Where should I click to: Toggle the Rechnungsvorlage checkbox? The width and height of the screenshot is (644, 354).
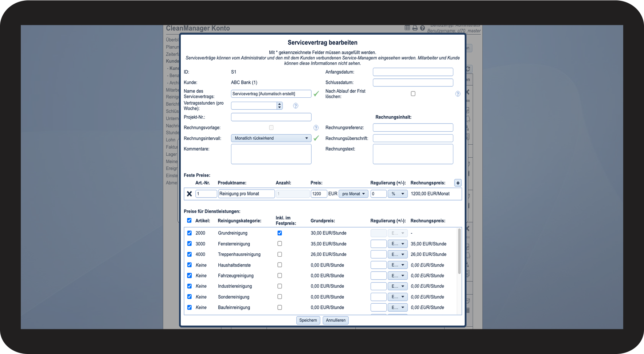click(271, 128)
